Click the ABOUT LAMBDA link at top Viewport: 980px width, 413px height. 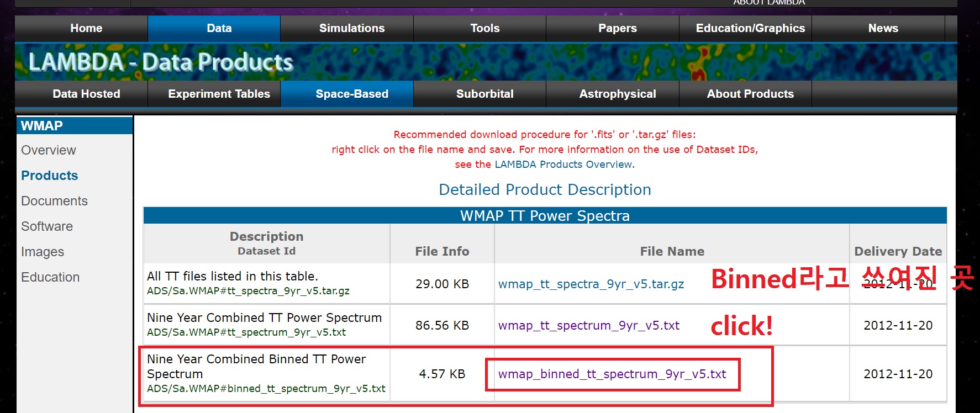click(x=769, y=3)
